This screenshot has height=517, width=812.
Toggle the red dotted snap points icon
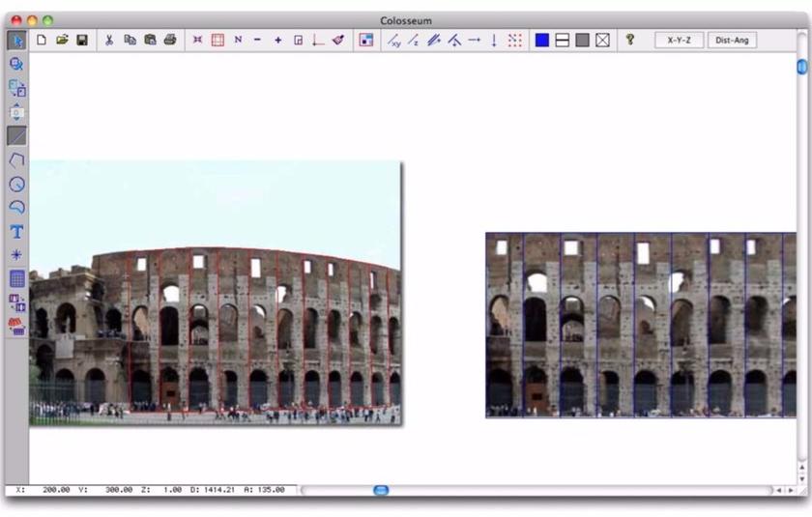pos(514,40)
